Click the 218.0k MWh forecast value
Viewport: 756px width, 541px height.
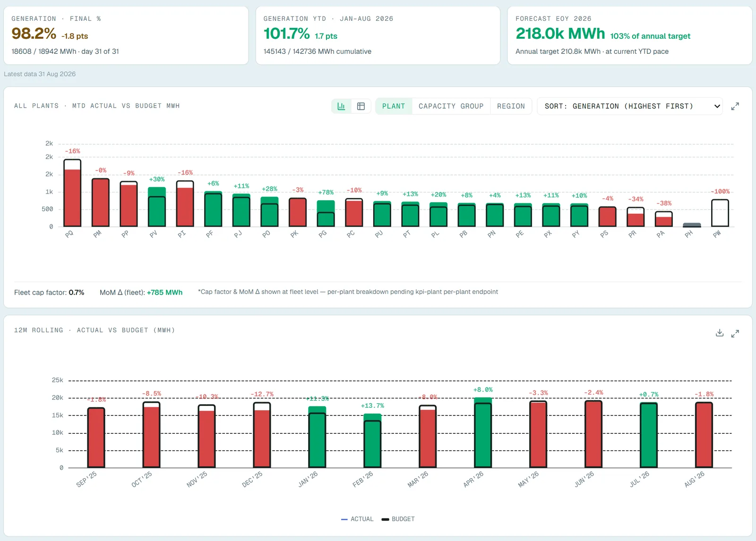pos(560,34)
